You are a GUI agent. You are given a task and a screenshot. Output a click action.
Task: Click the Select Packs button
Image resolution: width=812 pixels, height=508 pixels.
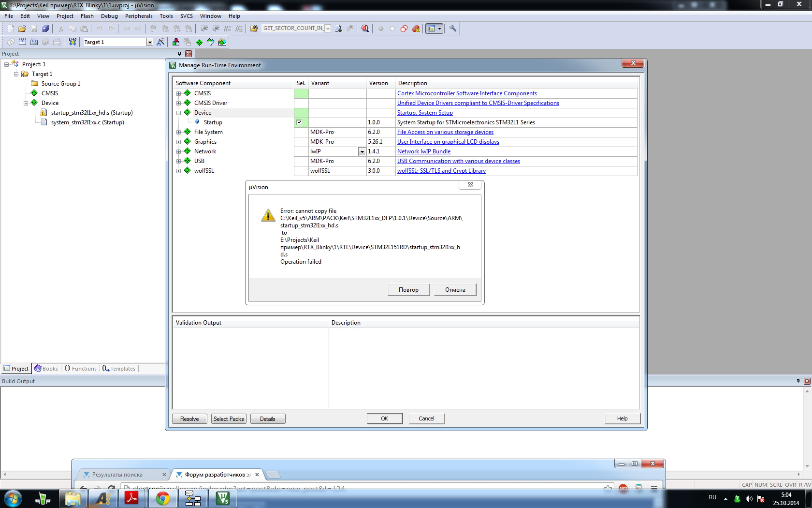[229, 419]
